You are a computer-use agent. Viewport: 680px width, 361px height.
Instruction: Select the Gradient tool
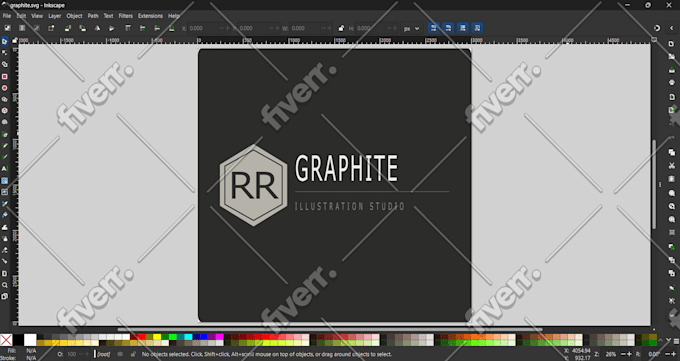tap(4, 180)
